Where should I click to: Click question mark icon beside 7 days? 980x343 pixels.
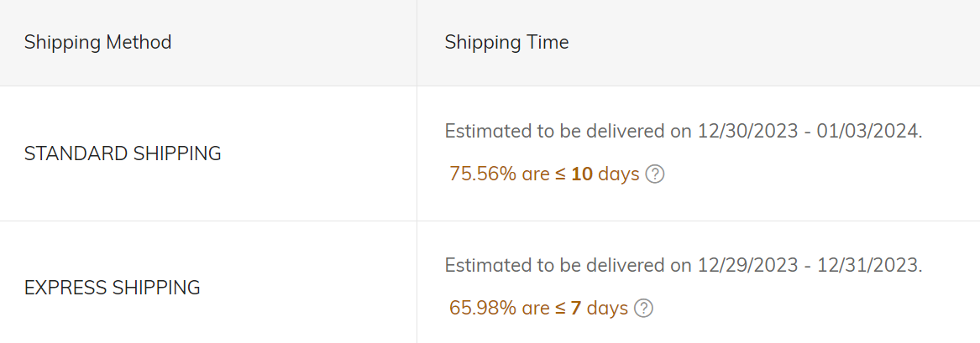click(x=643, y=308)
